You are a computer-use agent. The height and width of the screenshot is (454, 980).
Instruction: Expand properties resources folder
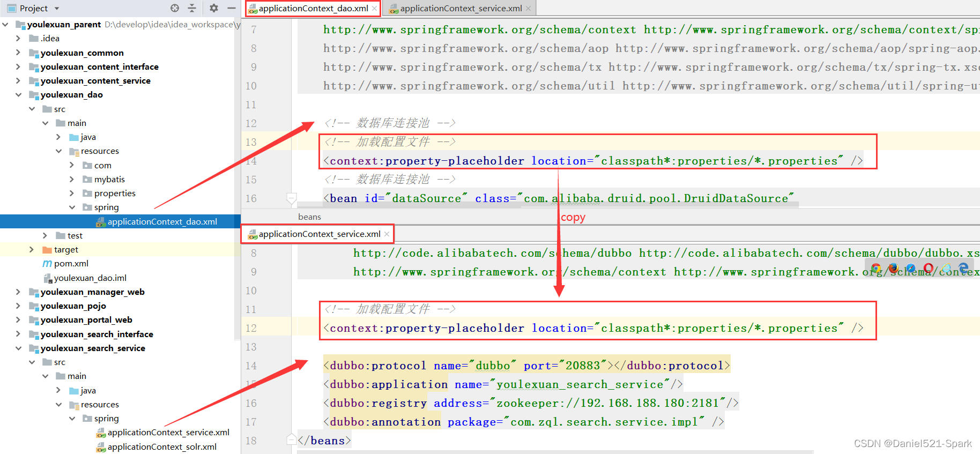click(72, 193)
